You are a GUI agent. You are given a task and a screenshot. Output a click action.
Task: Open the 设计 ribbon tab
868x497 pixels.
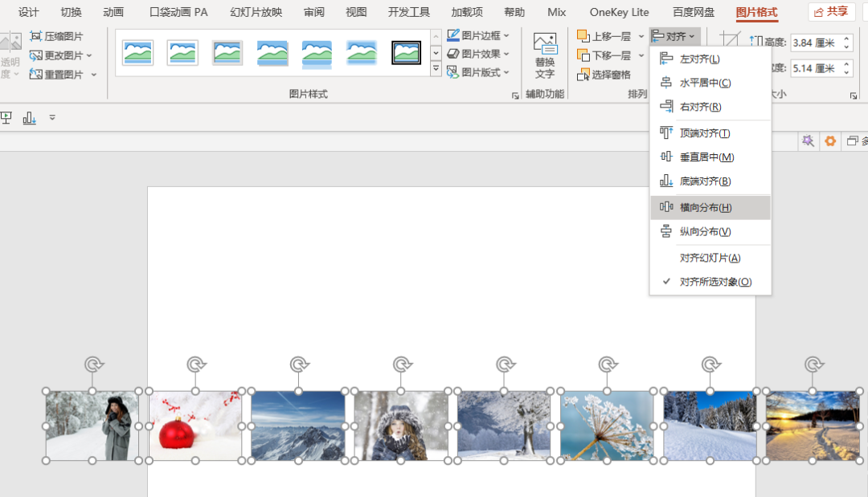(x=29, y=11)
